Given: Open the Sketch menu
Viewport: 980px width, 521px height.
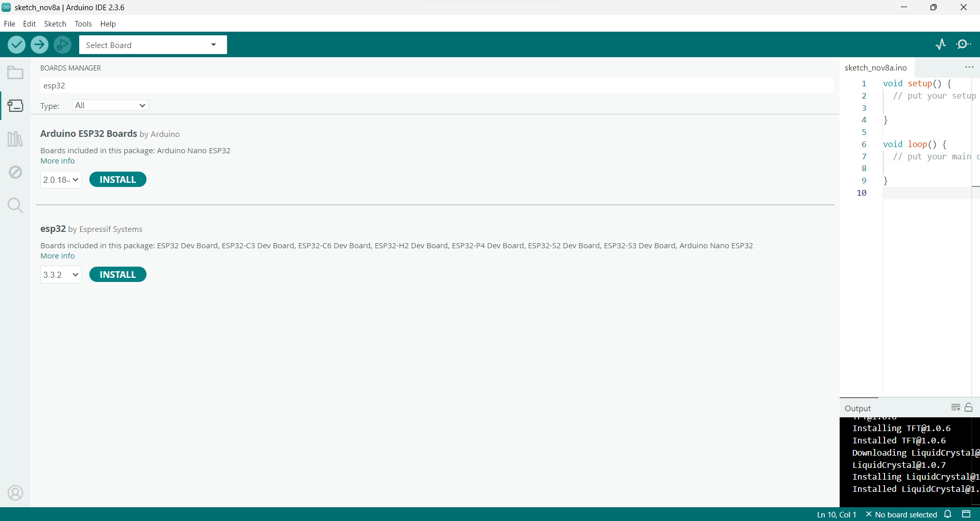Looking at the screenshot, I should 55,24.
